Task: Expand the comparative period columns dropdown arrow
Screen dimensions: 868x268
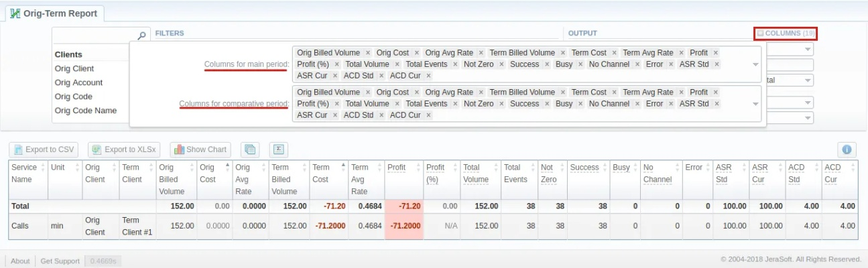Action: (756, 104)
